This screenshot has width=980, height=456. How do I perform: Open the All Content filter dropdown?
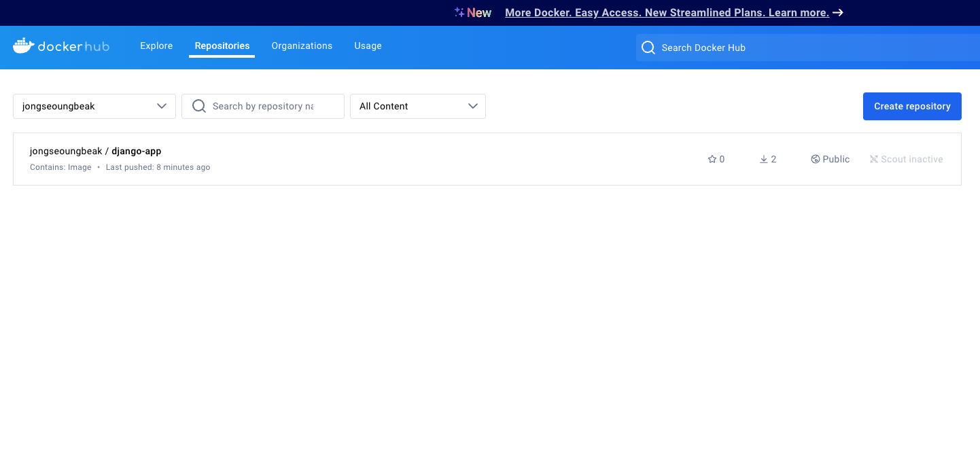pyautogui.click(x=418, y=106)
